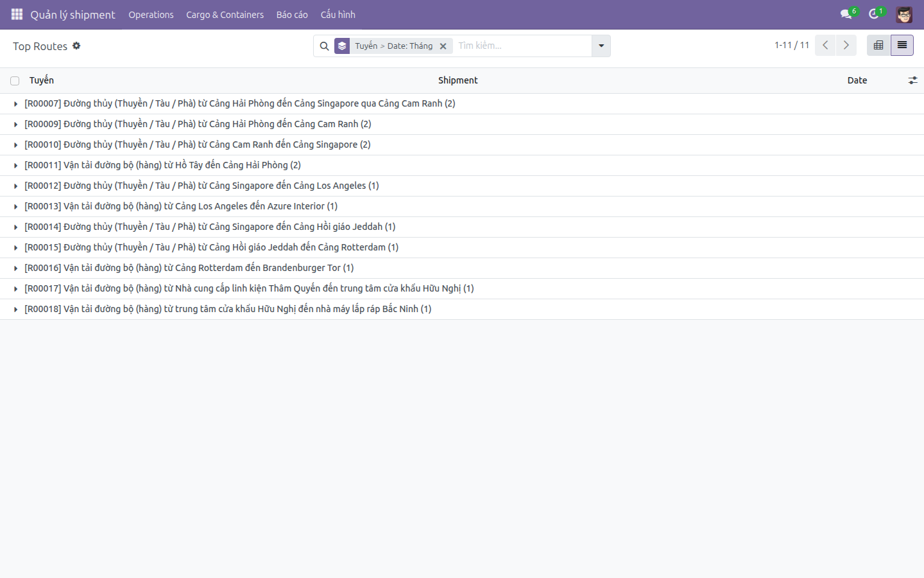Click the search magnifier icon
The height and width of the screenshot is (578, 924).
click(x=324, y=46)
